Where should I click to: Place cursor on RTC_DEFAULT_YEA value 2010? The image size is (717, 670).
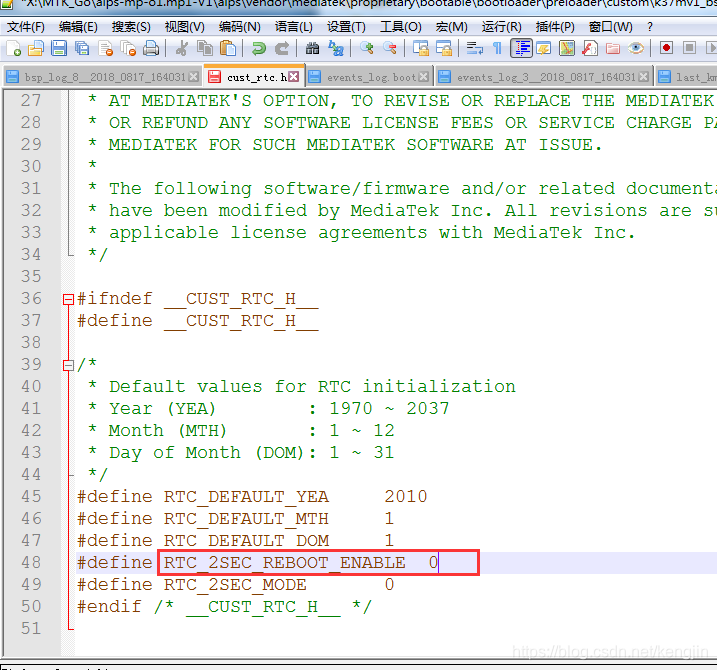tap(405, 496)
